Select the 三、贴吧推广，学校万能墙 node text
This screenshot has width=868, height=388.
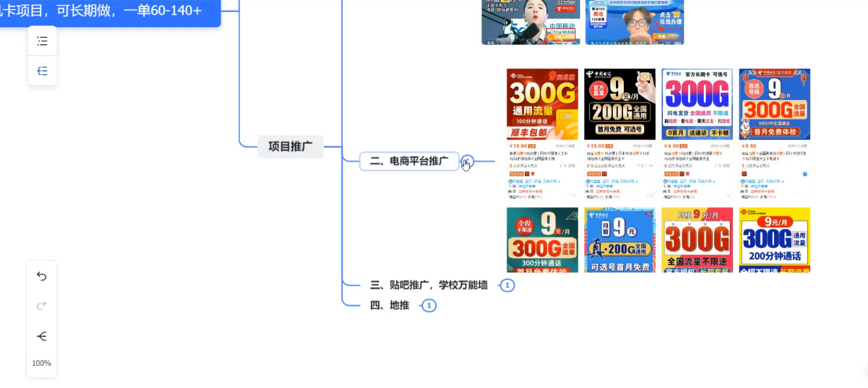point(429,285)
